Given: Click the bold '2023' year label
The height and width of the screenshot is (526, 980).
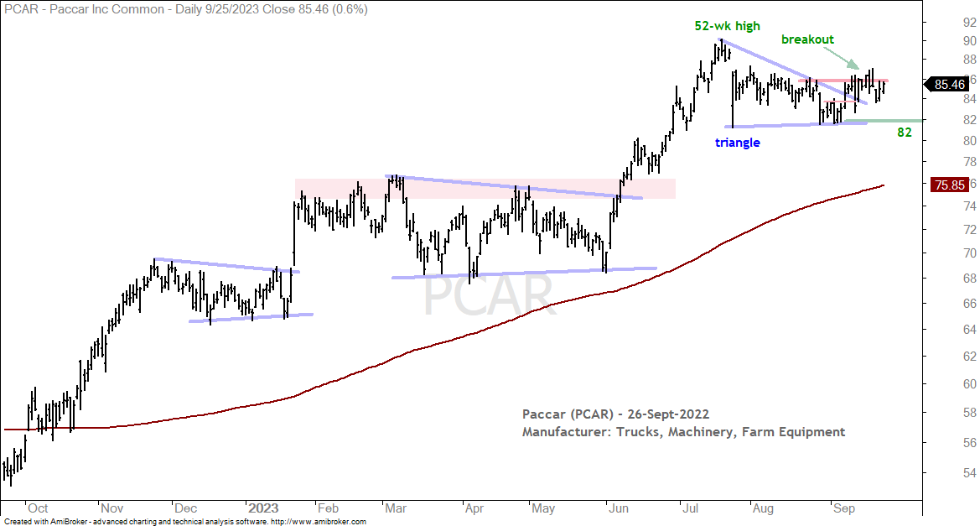Looking at the screenshot, I should [262, 508].
